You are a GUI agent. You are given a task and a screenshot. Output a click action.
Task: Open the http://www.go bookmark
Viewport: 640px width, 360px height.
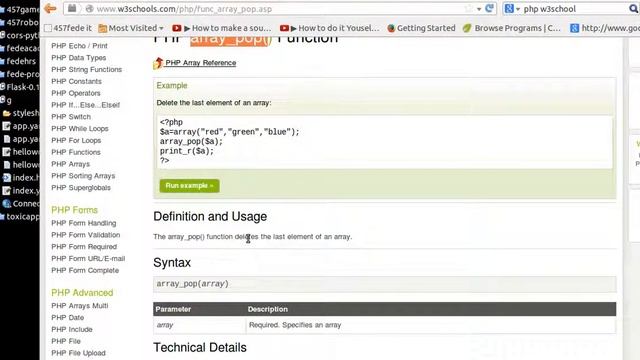[x=605, y=28]
